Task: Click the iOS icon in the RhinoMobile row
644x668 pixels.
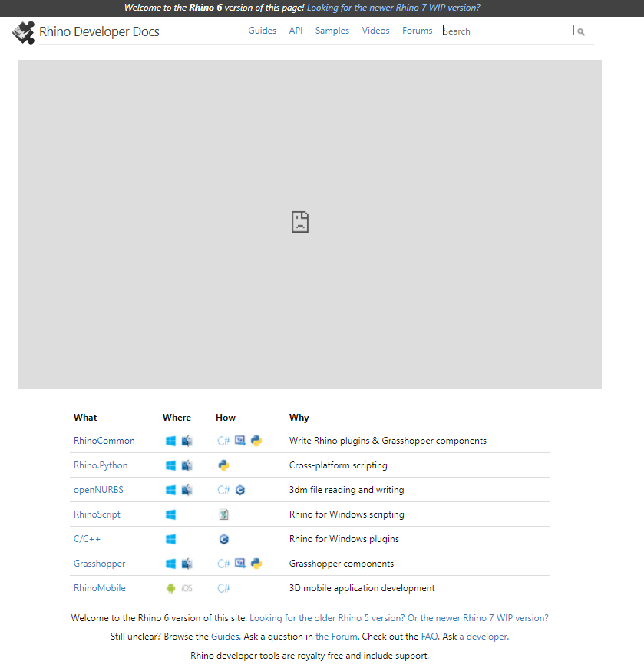Action: pyautogui.click(x=187, y=588)
